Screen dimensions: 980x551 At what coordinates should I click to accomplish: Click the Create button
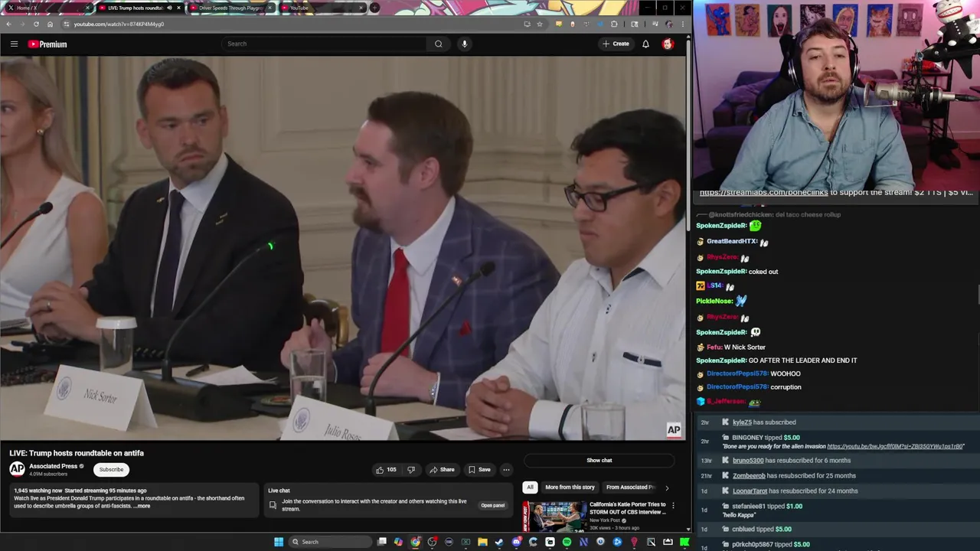pyautogui.click(x=616, y=44)
